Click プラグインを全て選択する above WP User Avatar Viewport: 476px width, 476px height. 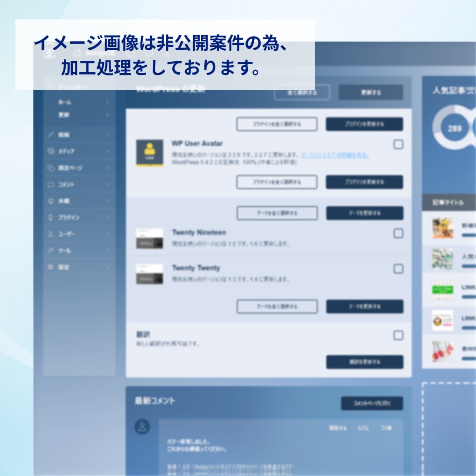coord(277,124)
